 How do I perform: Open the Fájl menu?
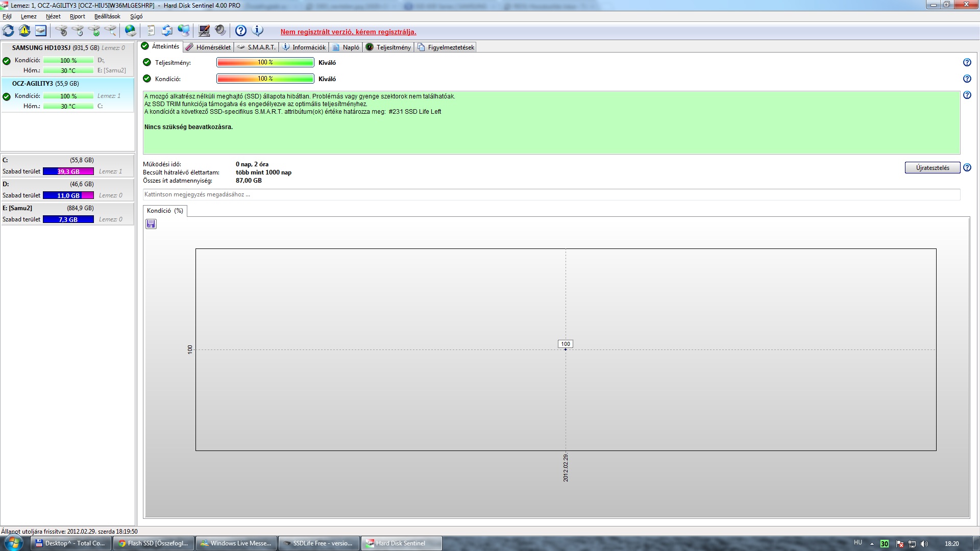point(7,16)
